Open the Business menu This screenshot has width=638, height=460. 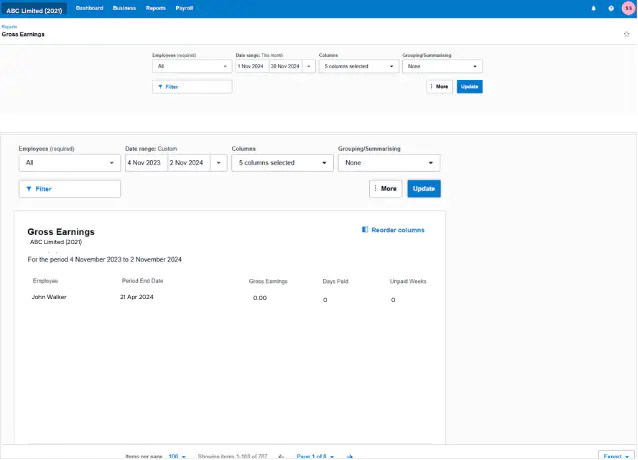coord(124,8)
